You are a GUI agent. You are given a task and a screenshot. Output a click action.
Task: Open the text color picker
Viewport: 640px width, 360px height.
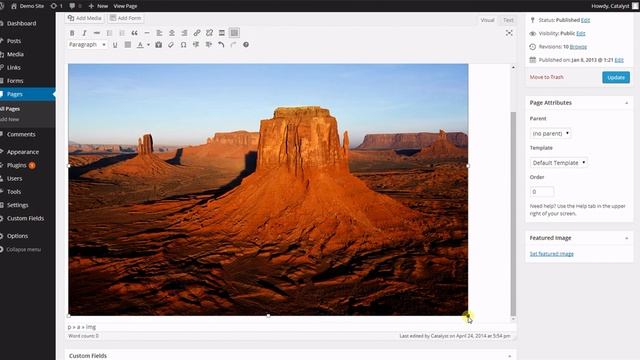tap(140, 45)
